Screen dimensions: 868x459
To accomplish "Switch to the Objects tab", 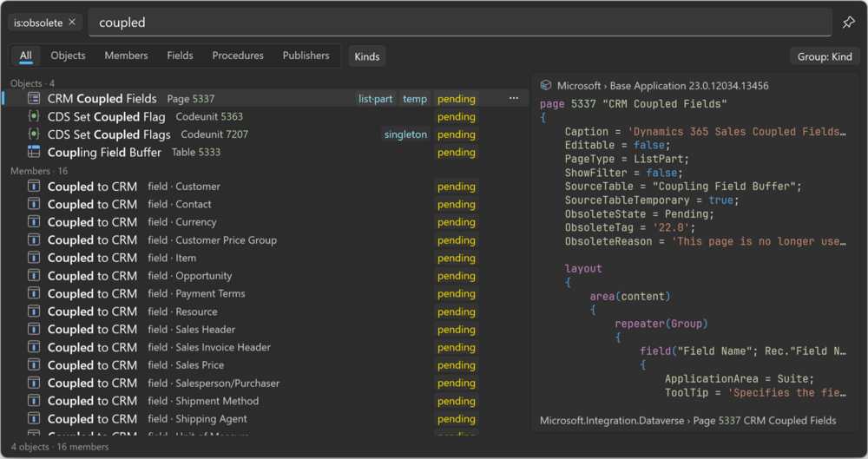I will click(x=68, y=56).
